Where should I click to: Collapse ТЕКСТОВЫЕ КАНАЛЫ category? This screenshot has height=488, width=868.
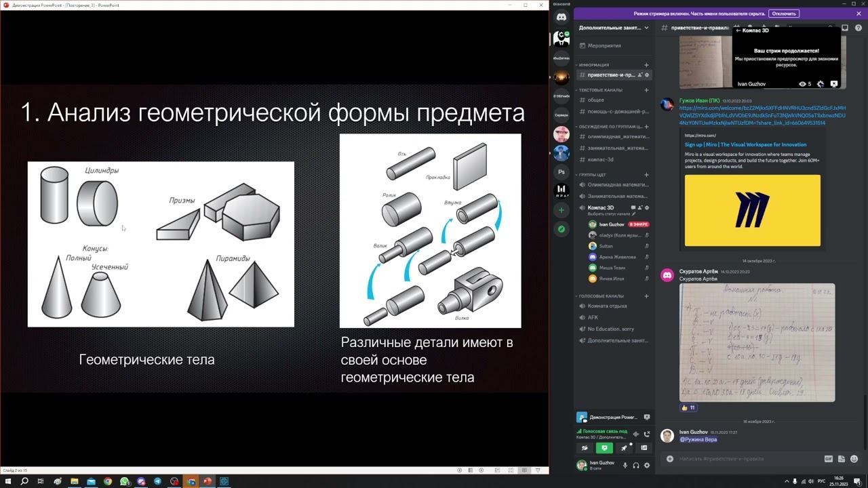pos(599,90)
